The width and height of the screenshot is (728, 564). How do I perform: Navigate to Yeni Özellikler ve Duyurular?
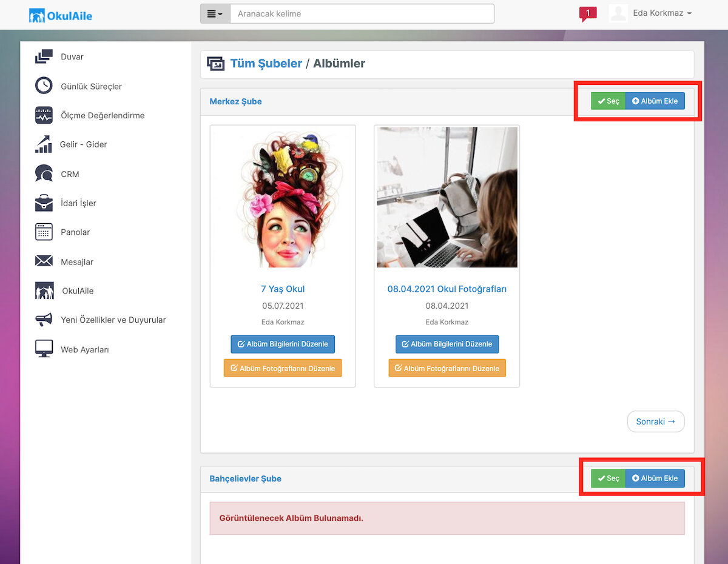[113, 320]
